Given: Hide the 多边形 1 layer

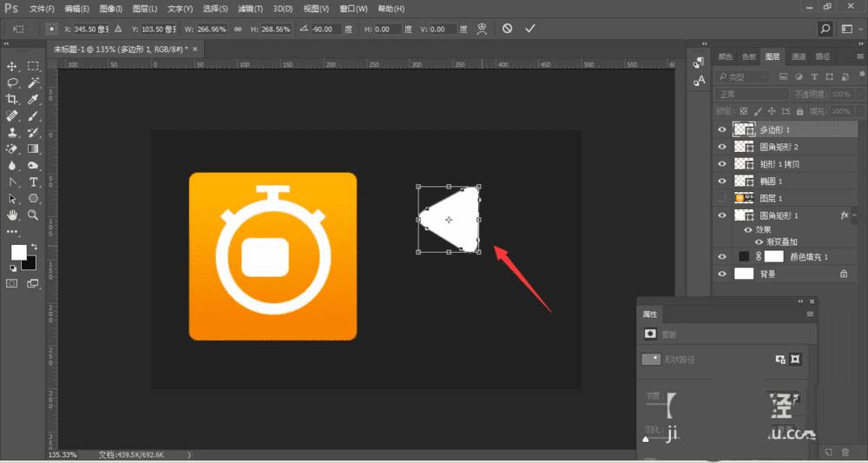Looking at the screenshot, I should [722, 129].
